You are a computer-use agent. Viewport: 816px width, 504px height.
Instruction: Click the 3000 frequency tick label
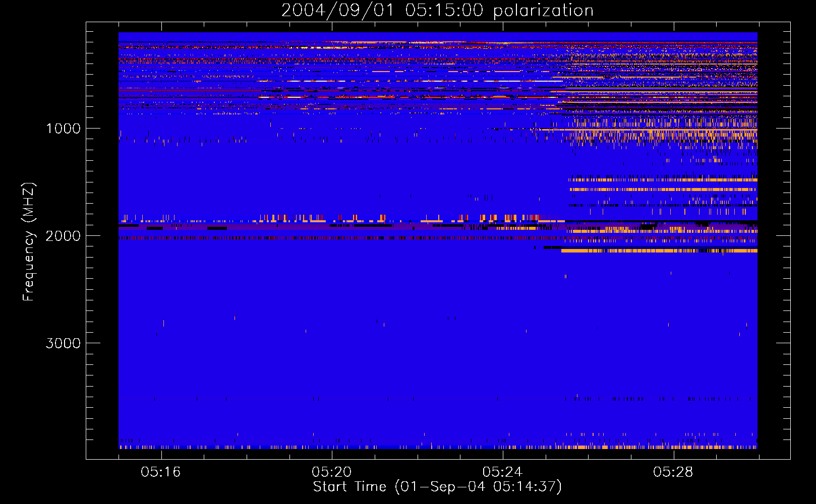click(63, 343)
